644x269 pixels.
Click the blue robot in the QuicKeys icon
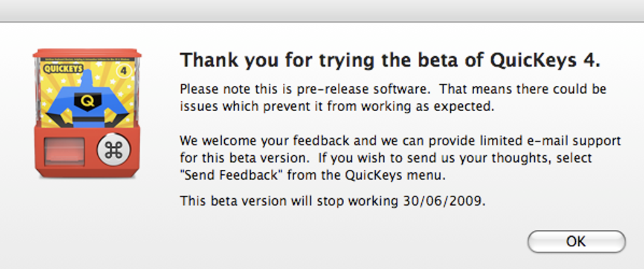point(86,101)
